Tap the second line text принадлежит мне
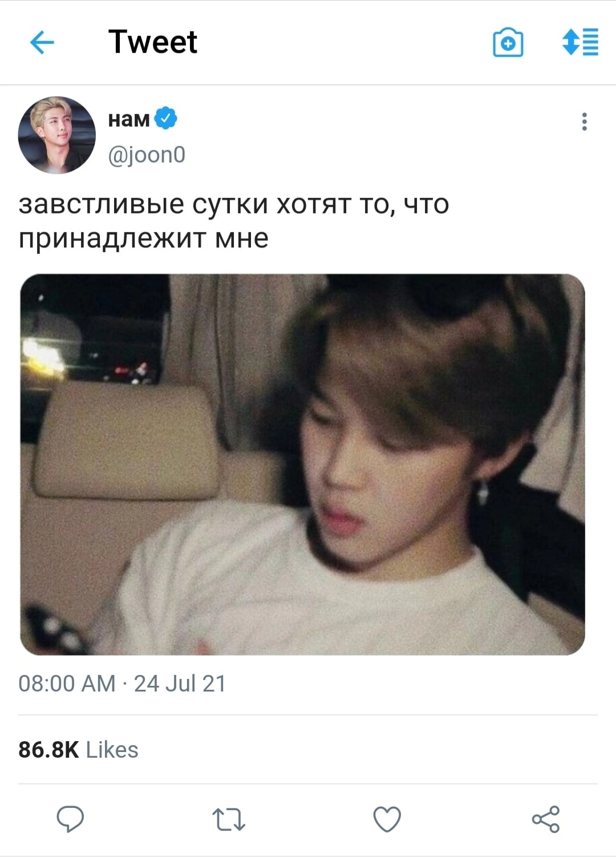This screenshot has width=616, height=857. tap(143, 238)
